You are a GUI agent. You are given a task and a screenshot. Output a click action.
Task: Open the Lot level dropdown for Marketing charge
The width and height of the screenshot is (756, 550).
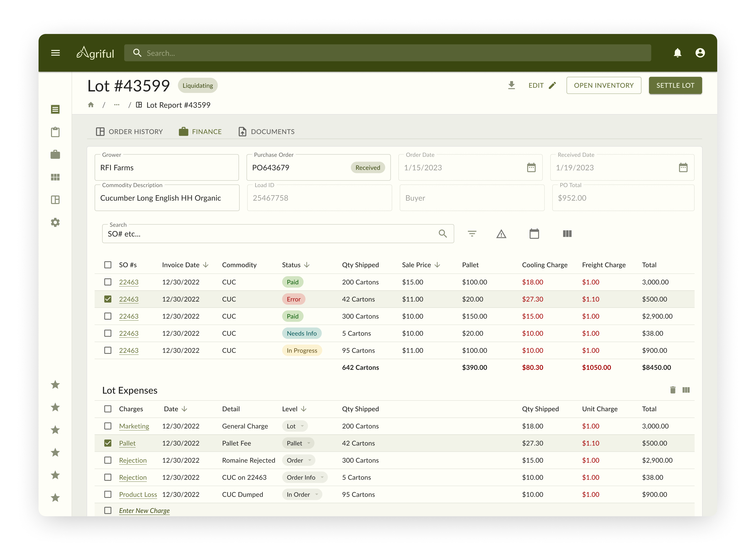point(295,426)
